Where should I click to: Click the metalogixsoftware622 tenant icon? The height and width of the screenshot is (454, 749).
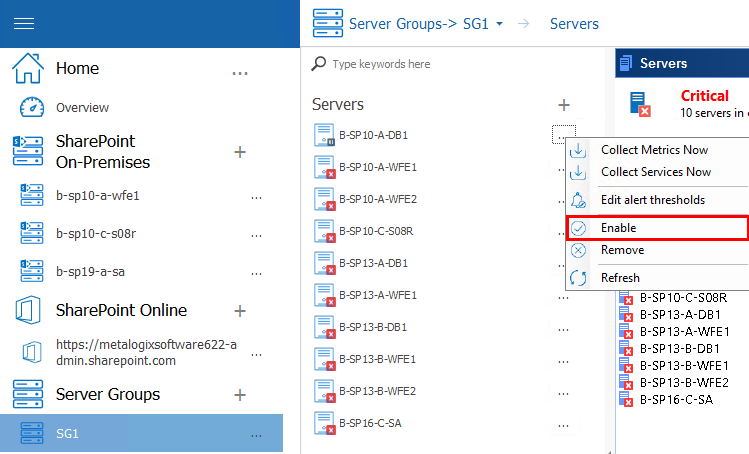point(32,353)
